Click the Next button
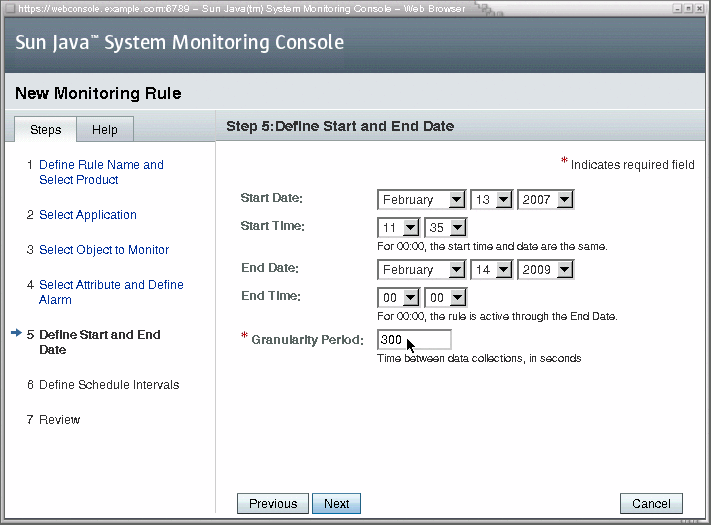 (x=336, y=504)
